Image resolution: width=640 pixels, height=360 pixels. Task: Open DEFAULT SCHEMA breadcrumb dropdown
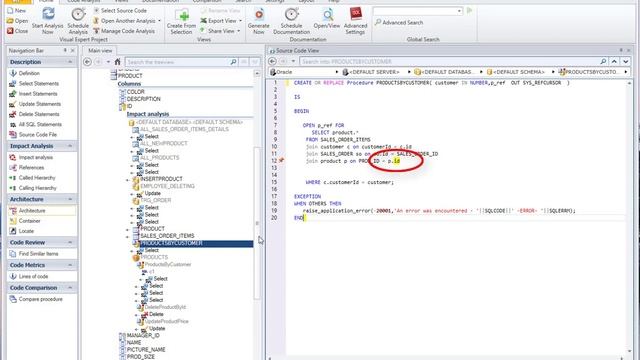click(553, 72)
